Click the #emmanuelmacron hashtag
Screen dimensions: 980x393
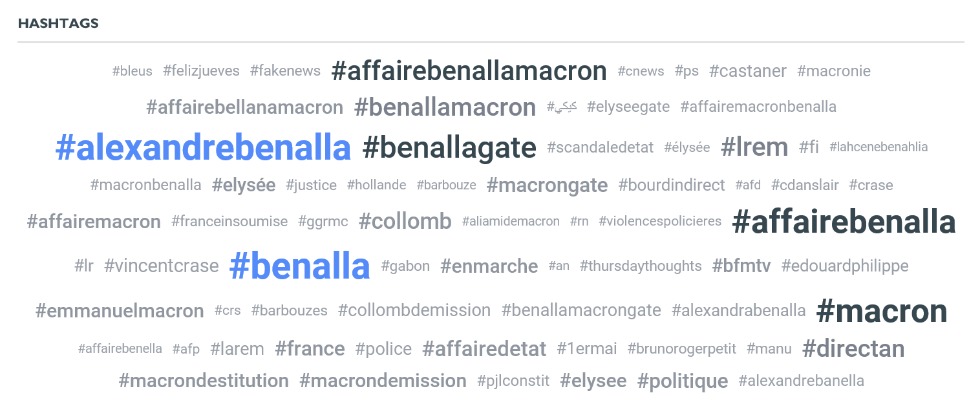(x=120, y=311)
